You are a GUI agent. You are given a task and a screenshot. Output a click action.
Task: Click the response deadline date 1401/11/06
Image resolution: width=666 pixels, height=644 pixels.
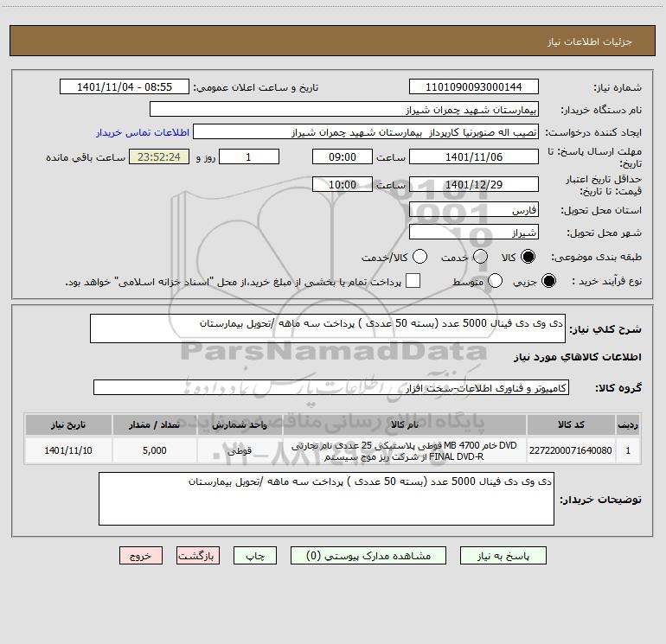[474, 156]
